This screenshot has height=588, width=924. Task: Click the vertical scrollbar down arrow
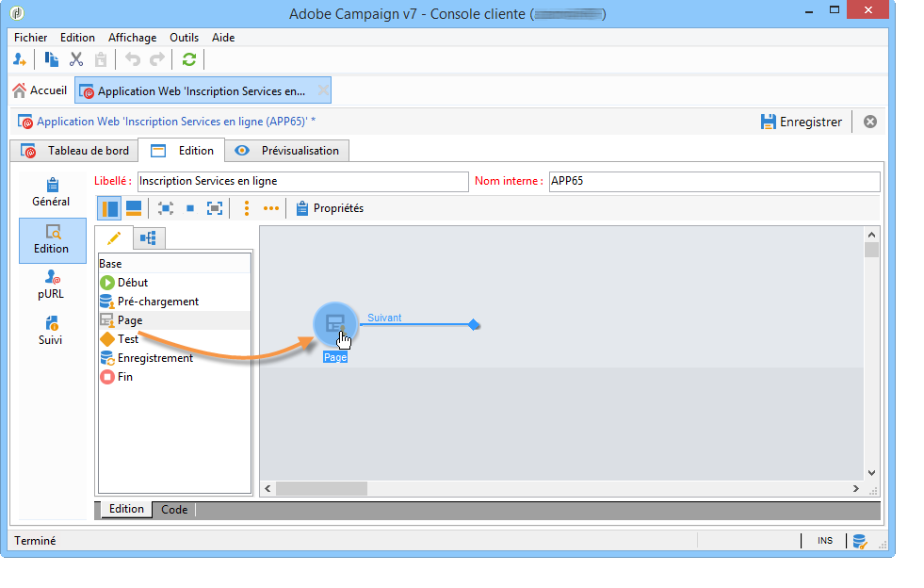[x=871, y=473]
